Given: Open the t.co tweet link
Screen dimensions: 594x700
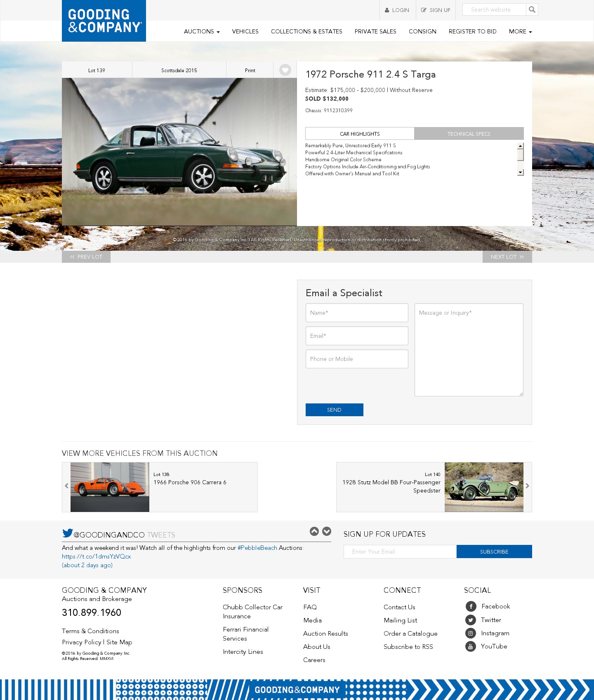Looking at the screenshot, I should pos(96,556).
